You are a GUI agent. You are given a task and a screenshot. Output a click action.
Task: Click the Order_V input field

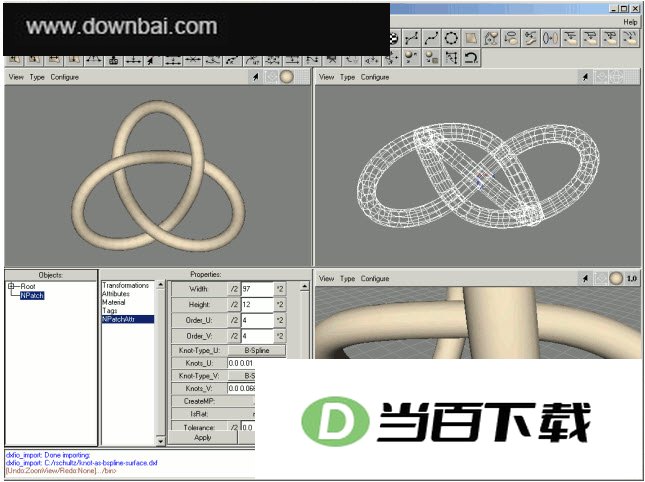257,336
